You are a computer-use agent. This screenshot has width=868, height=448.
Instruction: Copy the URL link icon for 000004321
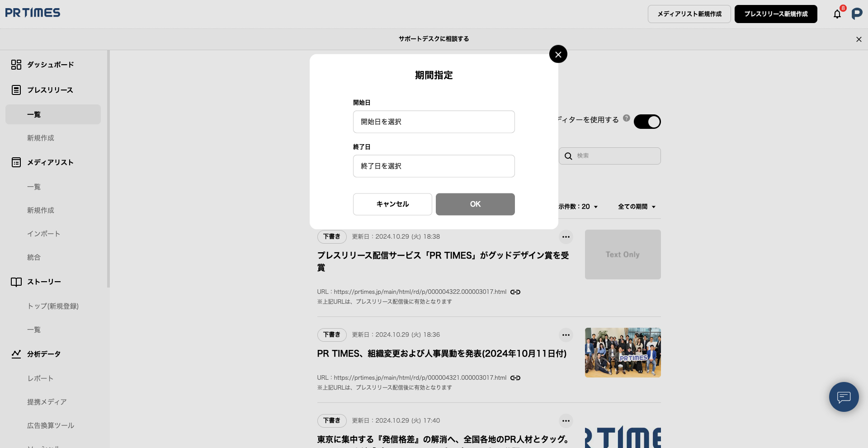pyautogui.click(x=515, y=378)
